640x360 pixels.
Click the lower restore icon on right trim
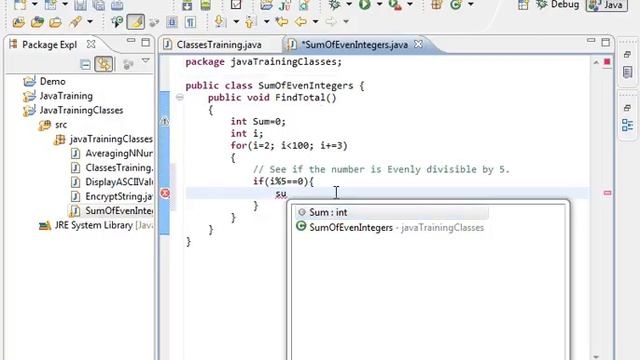point(627,108)
